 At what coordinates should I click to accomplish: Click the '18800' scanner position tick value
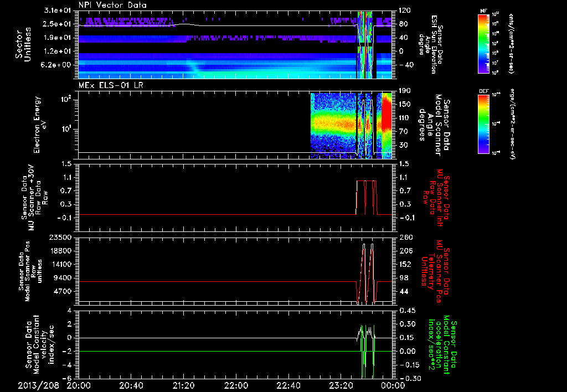pos(60,251)
